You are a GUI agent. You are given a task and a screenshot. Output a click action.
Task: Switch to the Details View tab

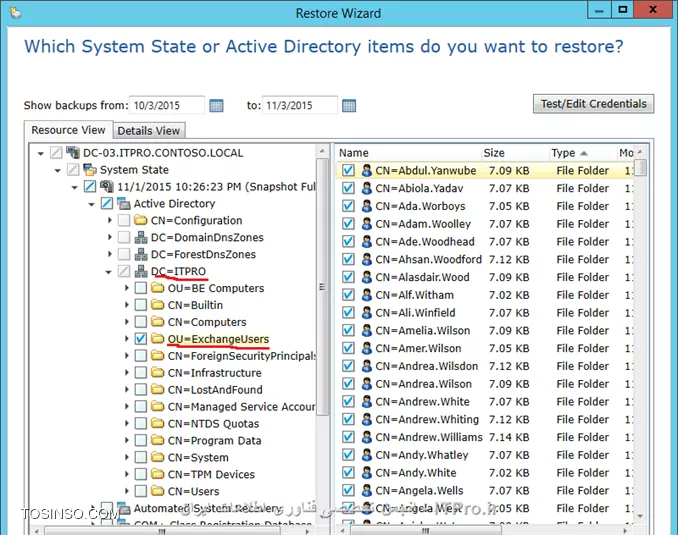point(149,131)
